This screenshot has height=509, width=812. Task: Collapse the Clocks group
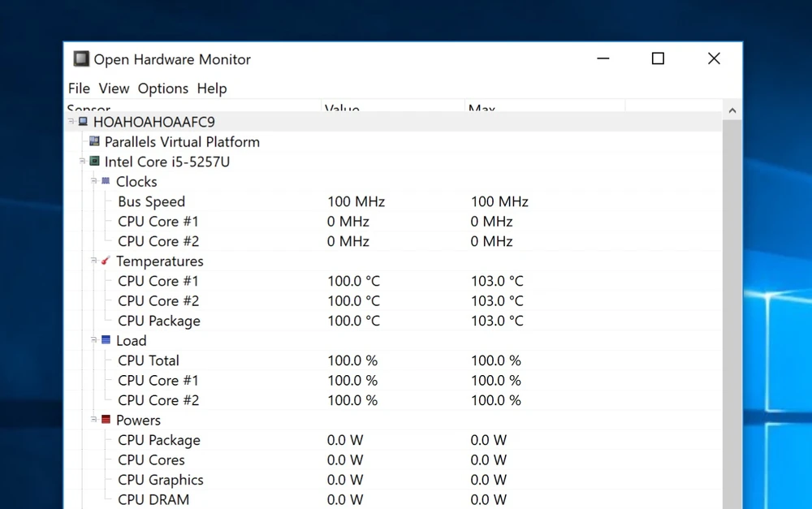[94, 181]
